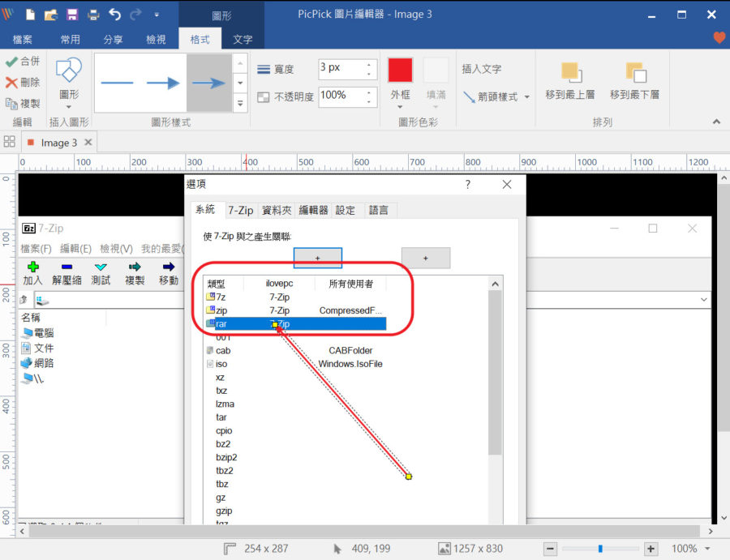
Task: Switch to the 檢視 ribbon tab
Action: click(x=156, y=40)
